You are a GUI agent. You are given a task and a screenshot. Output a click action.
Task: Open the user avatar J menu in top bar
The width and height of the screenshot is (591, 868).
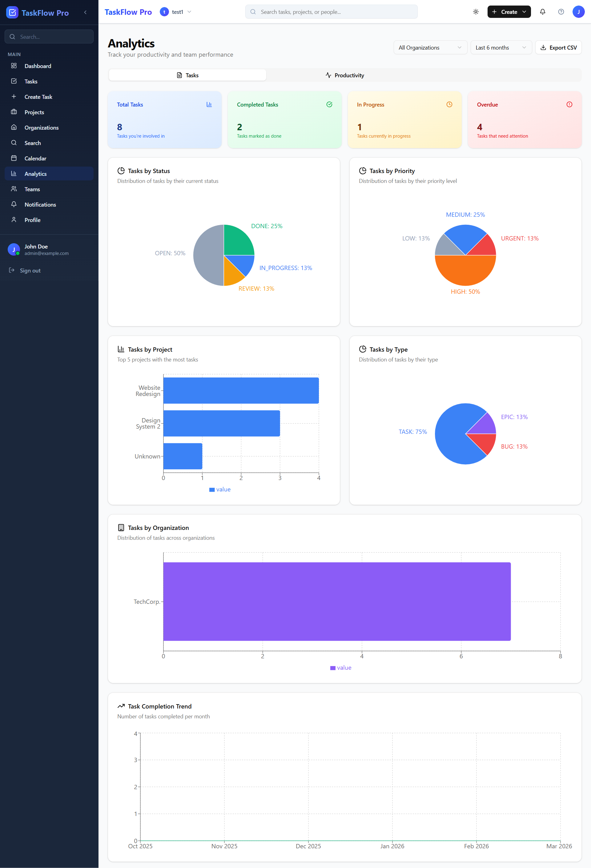tap(578, 12)
